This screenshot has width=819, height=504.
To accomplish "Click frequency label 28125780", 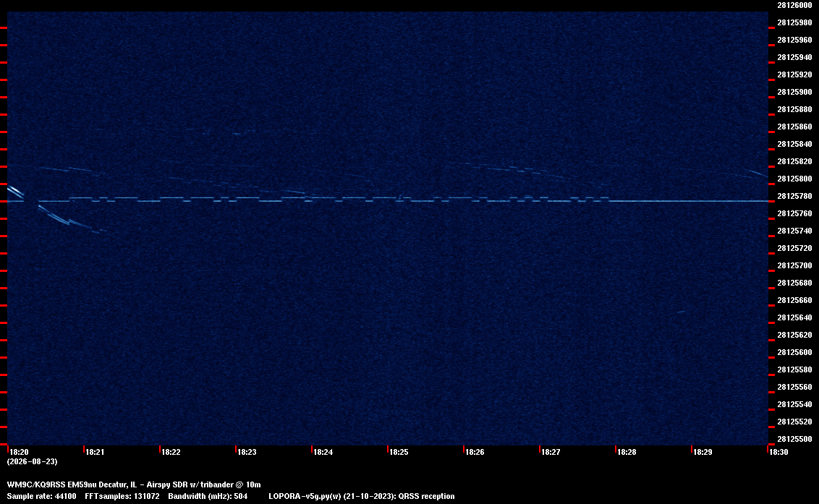I will 794,196.
